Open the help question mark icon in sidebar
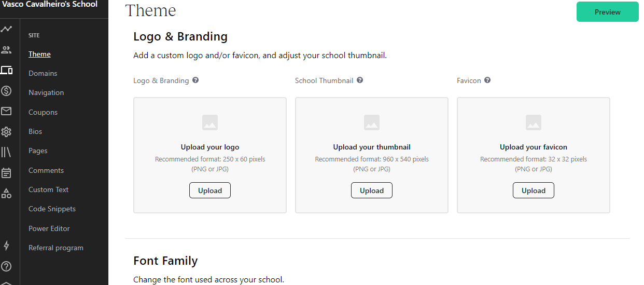Viewport: 644px width, 285px height. pos(6,266)
